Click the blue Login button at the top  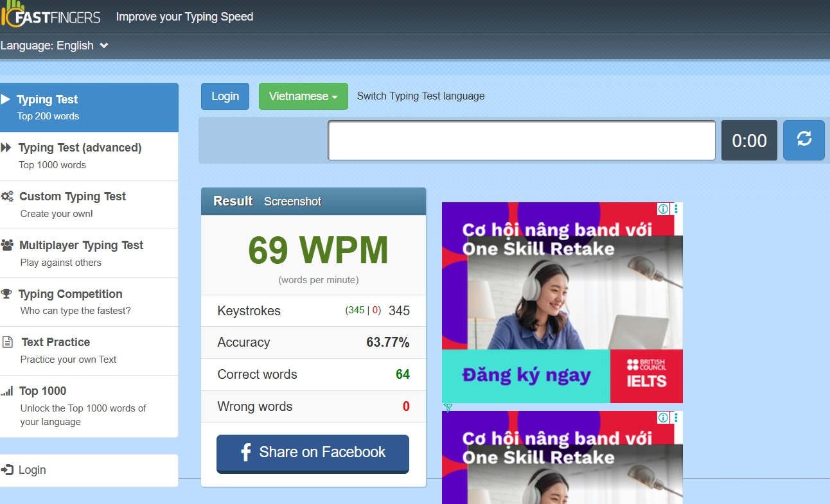tap(225, 96)
